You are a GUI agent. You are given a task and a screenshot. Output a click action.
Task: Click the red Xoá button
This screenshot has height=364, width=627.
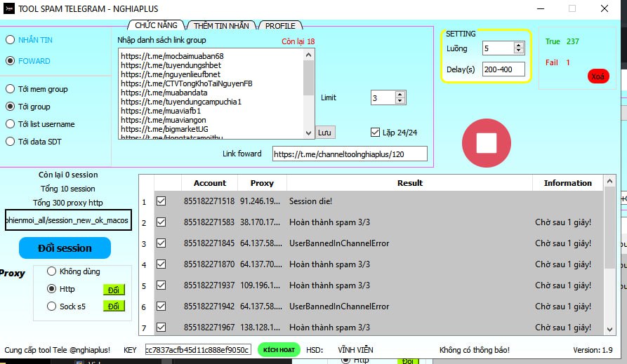tap(598, 76)
